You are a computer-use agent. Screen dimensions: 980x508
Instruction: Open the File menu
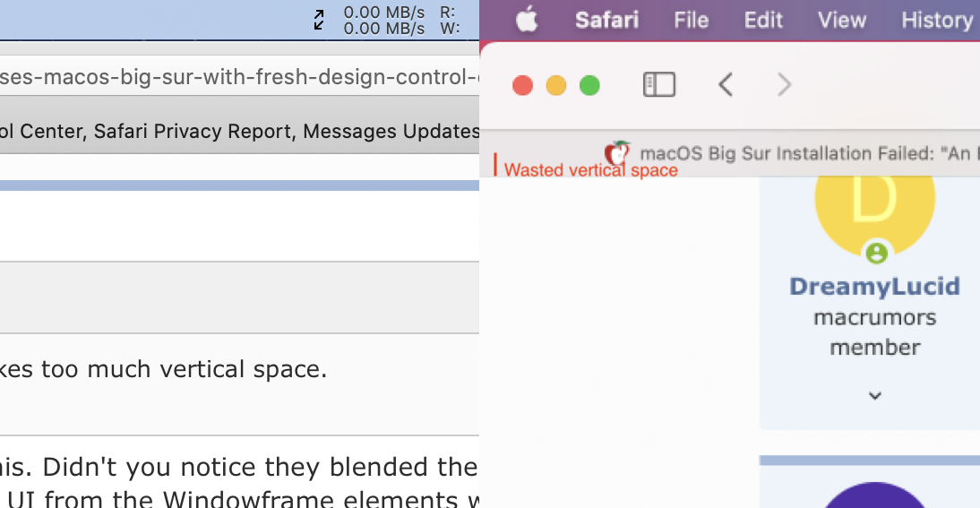(x=691, y=20)
